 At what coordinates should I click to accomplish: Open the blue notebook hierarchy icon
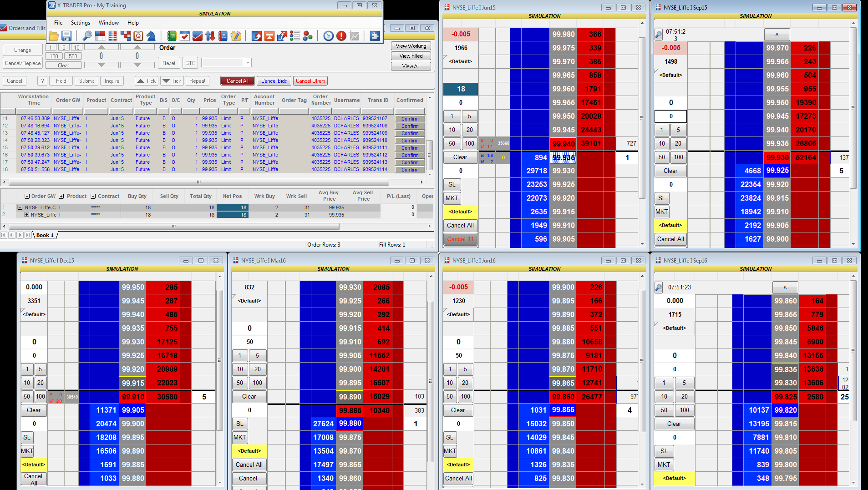point(223,36)
